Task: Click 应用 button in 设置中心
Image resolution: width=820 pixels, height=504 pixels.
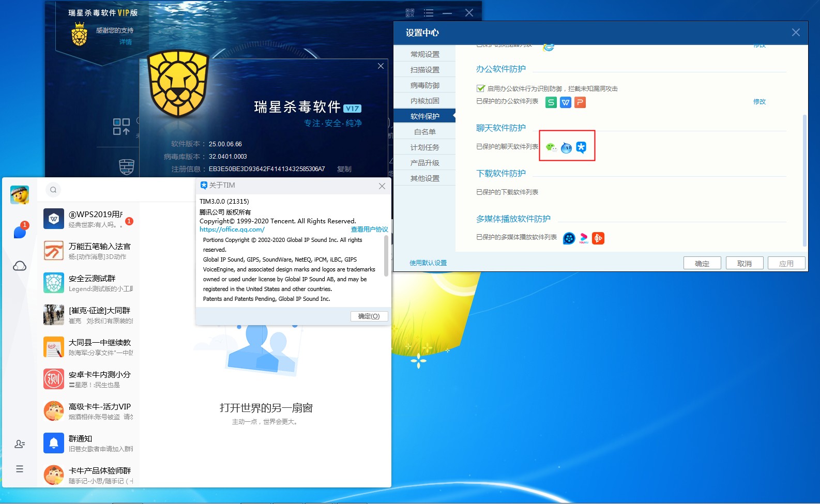Action: 786,263
